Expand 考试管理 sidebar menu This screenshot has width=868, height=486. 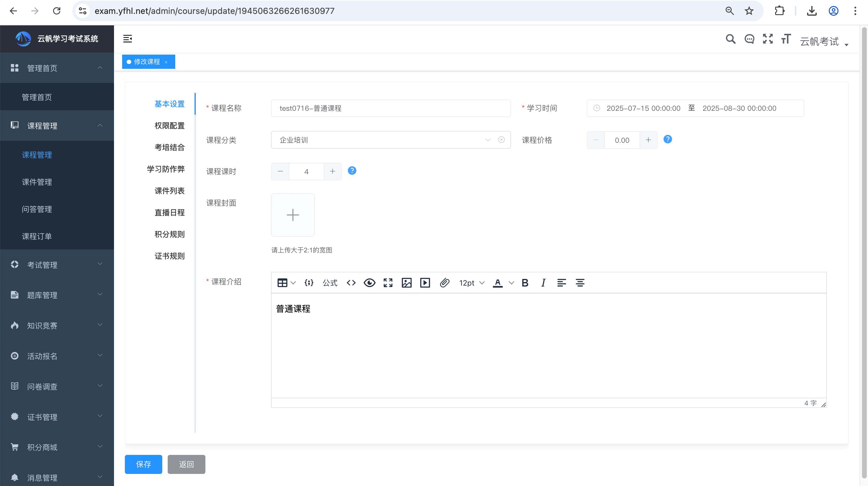click(57, 265)
